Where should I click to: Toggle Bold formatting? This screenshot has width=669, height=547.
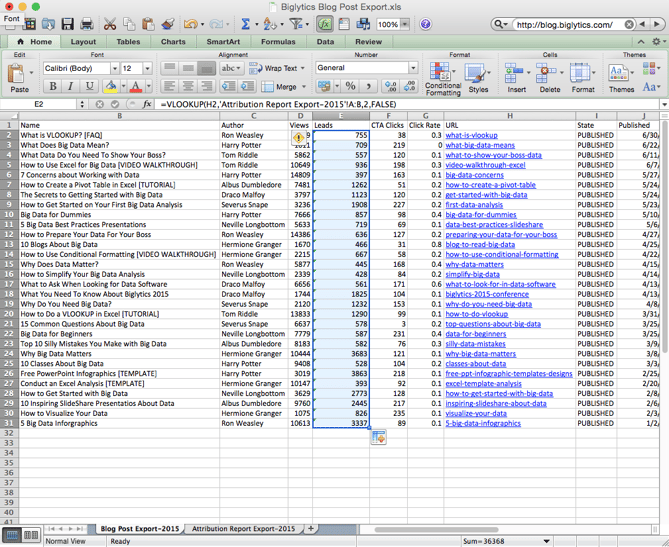[x=53, y=87]
